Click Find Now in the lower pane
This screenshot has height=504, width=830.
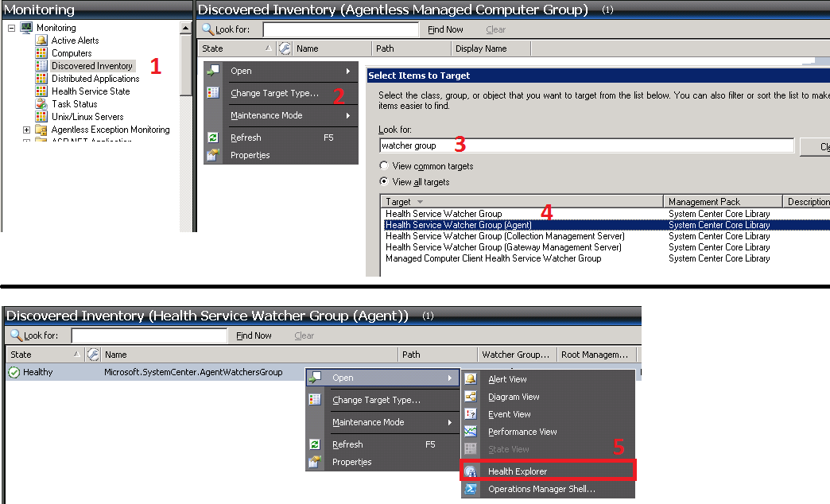point(254,335)
